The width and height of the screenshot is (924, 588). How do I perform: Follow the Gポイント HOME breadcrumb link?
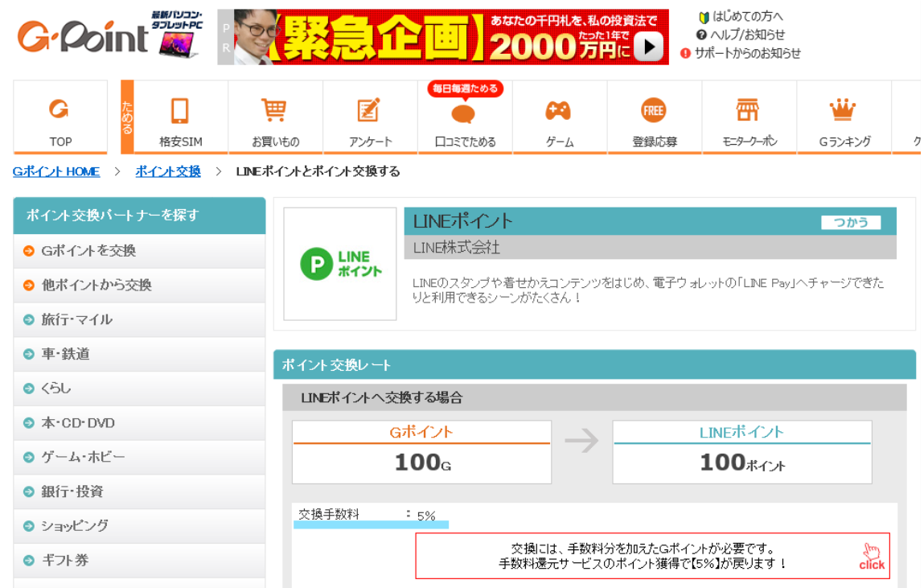pyautogui.click(x=56, y=171)
